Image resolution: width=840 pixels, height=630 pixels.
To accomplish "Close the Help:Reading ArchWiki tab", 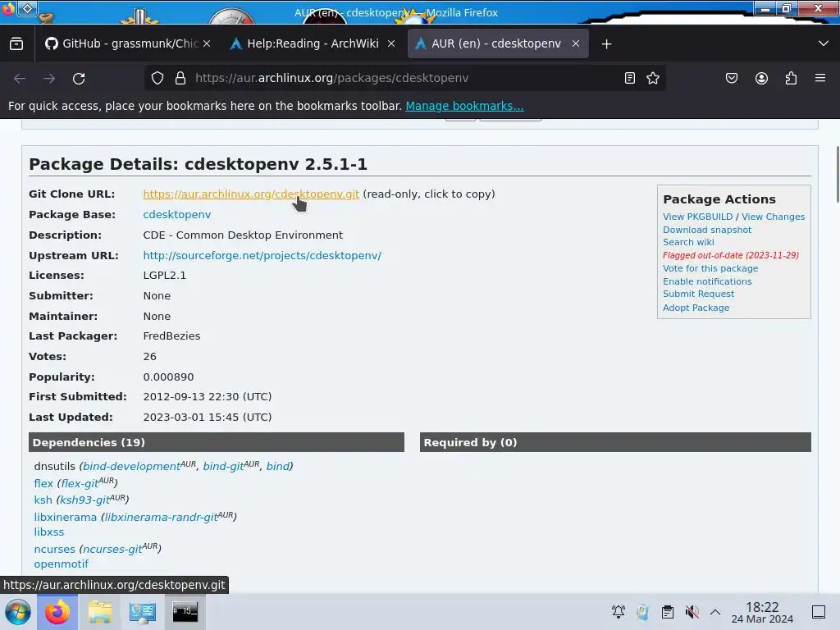I will 391,44.
